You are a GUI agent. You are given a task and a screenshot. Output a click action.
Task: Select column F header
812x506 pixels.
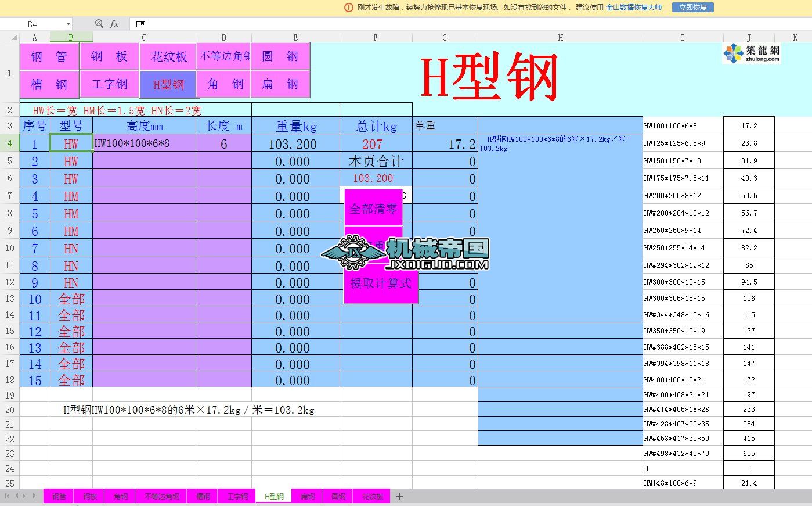(x=376, y=38)
